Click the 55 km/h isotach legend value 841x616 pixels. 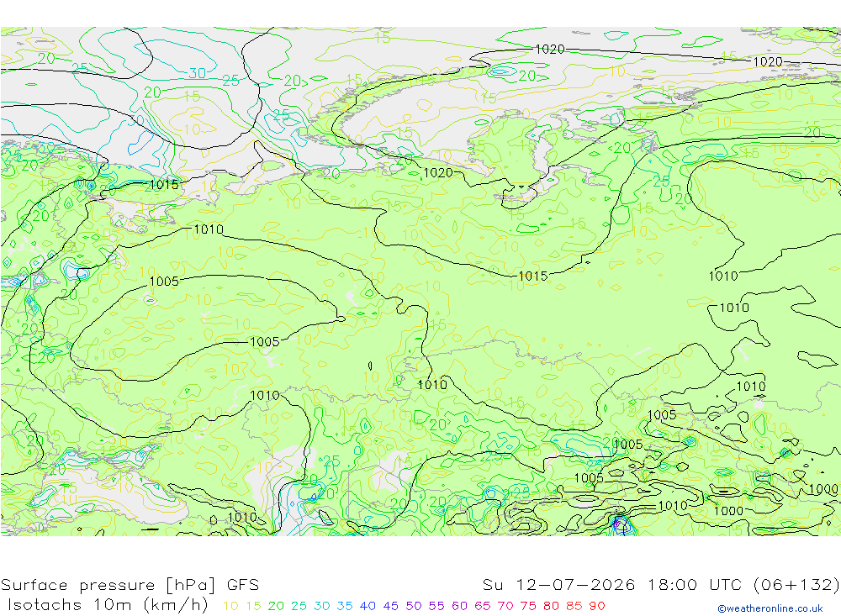[436, 606]
